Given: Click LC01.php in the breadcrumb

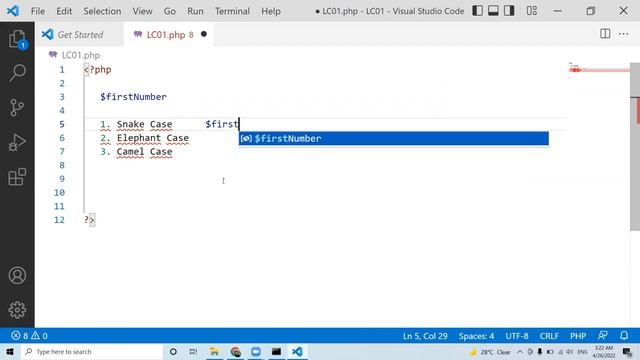Looking at the screenshot, I should (81, 55).
